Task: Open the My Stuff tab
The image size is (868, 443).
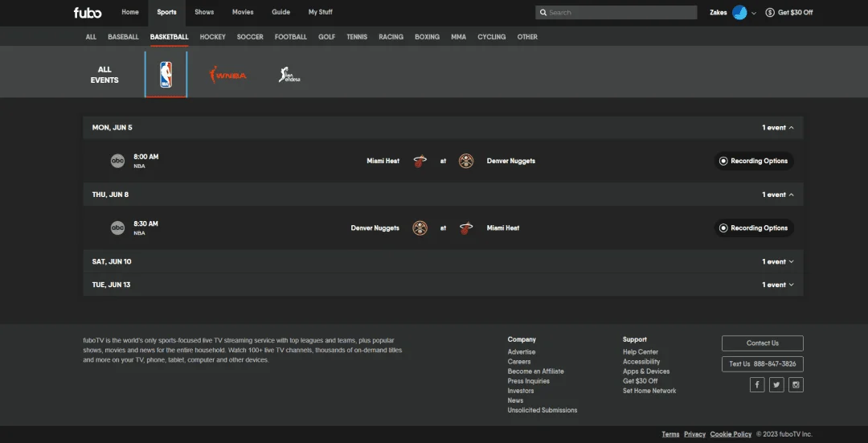Action: (321, 12)
